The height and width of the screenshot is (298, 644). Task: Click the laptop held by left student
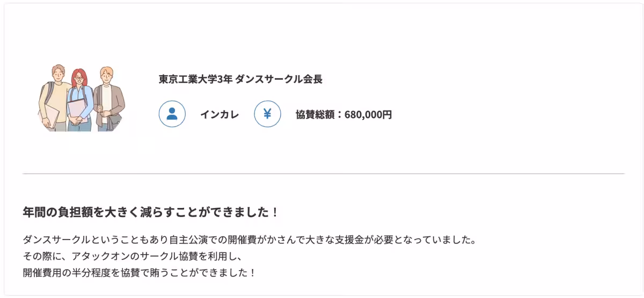coord(50,116)
